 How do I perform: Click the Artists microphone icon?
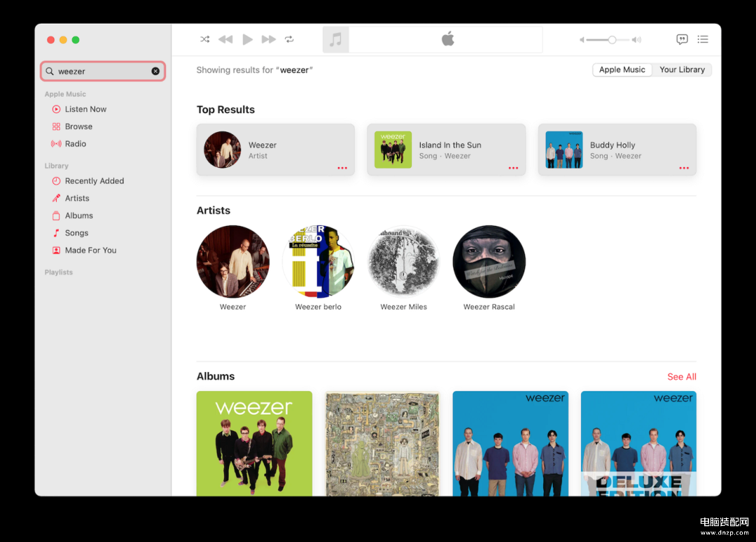57,199
